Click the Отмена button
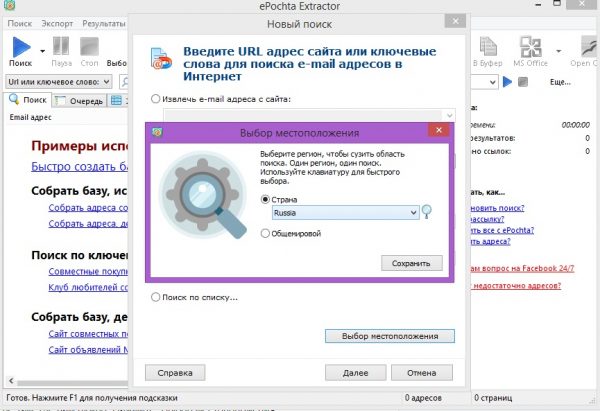This screenshot has width=600, height=411. pos(422,373)
